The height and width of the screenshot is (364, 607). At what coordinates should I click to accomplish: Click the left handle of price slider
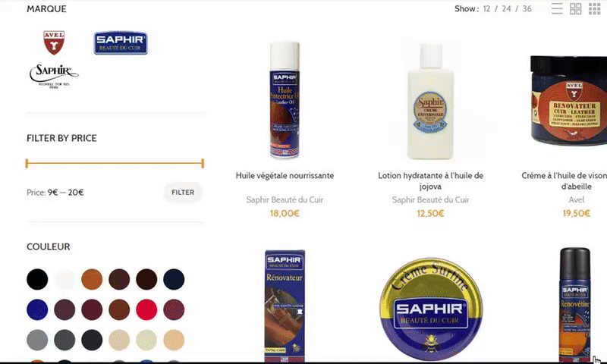[27, 163]
